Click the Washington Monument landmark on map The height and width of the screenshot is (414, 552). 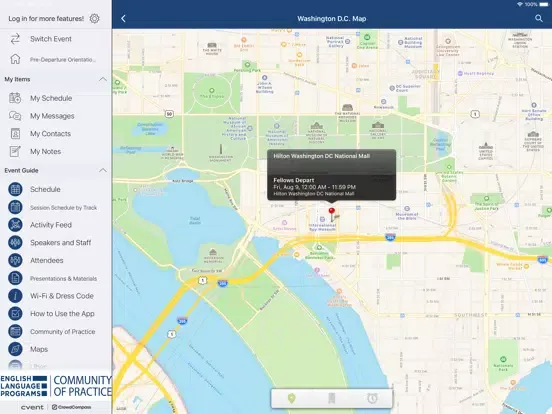click(x=221, y=152)
